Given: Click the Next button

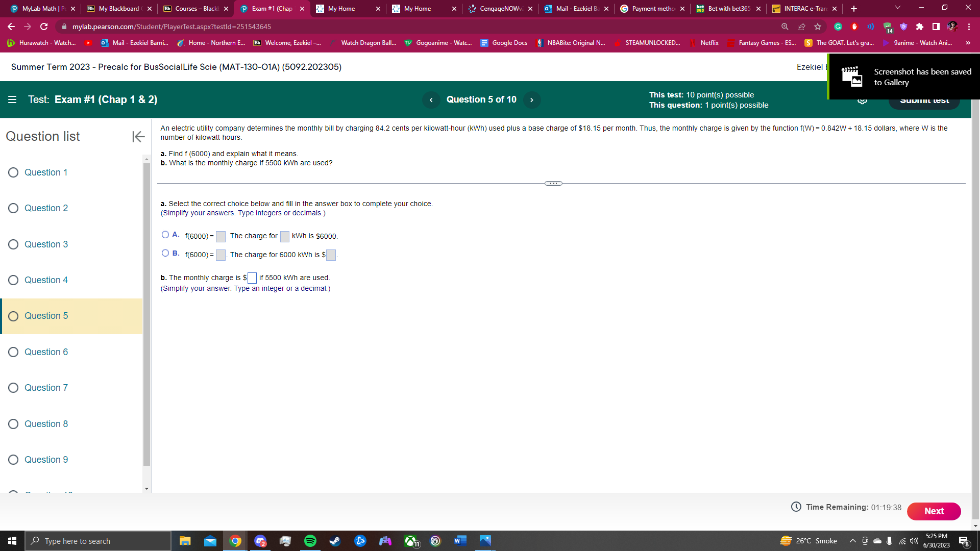Looking at the screenshot, I should [934, 511].
